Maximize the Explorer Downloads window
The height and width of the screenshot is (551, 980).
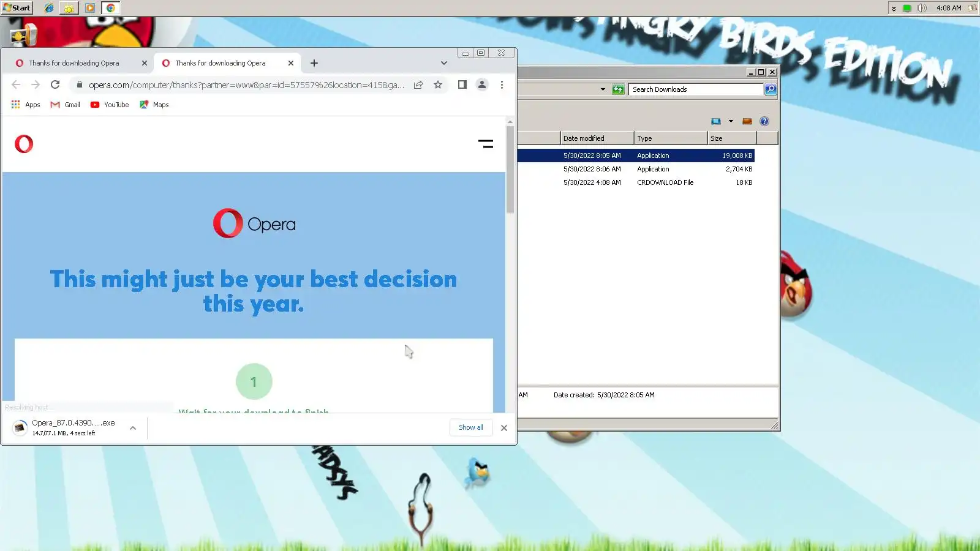(x=761, y=72)
